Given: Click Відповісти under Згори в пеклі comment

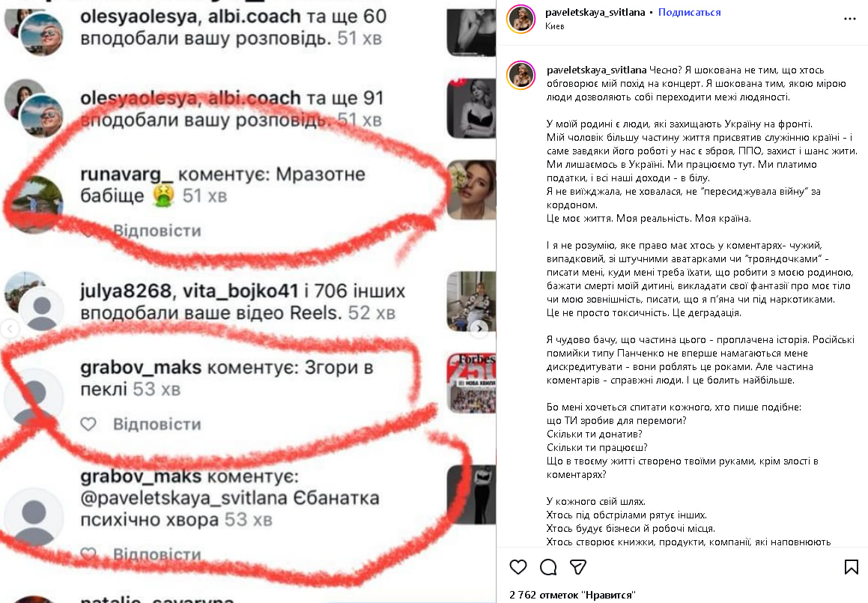Looking at the screenshot, I should coord(157,424).
